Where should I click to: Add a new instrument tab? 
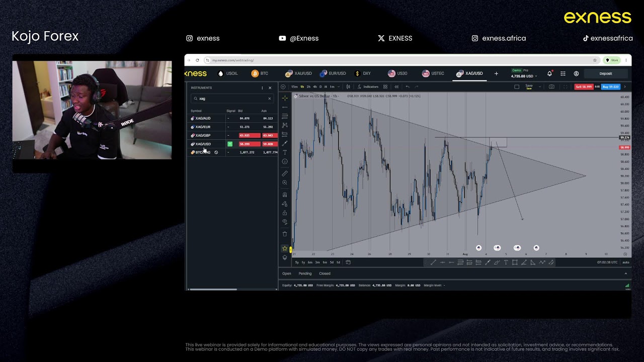pos(496,73)
